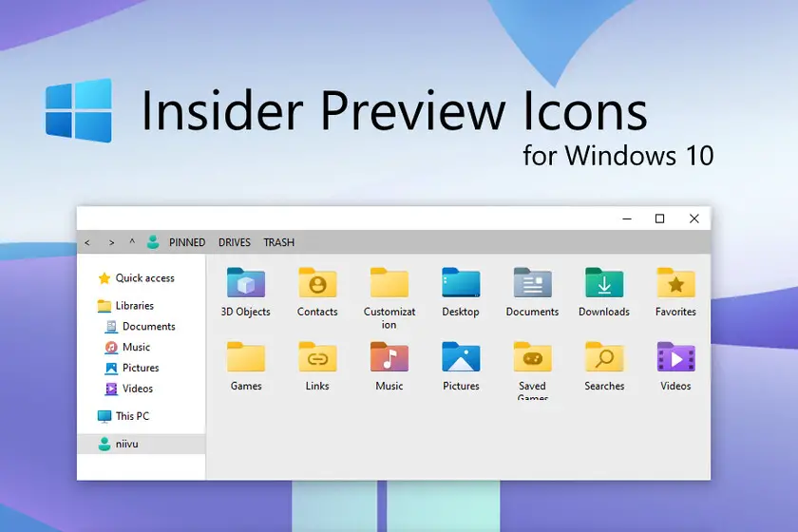
Task: Minimize the file explorer window
Action: [x=627, y=218]
